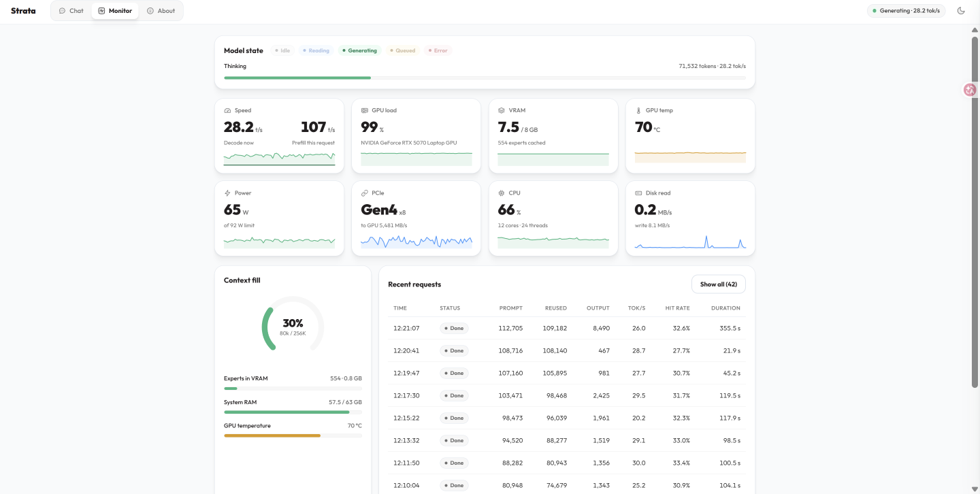
Task: Click the Disk read drive icon
Action: 638,193
